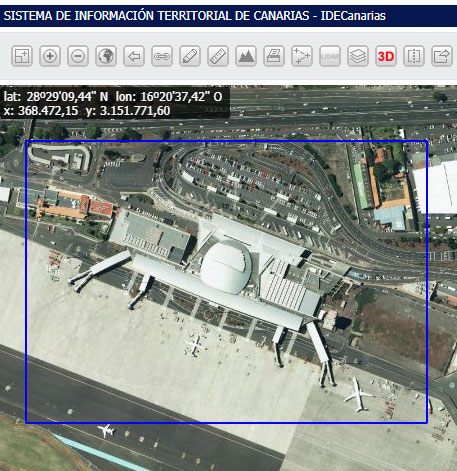Image resolution: width=457 pixels, height=471 pixels.
Task: Toggle the split-screen compare view
Action: point(414,56)
